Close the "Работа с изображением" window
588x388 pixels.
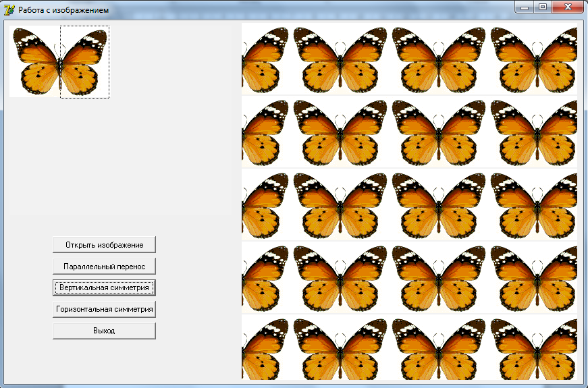pos(568,7)
